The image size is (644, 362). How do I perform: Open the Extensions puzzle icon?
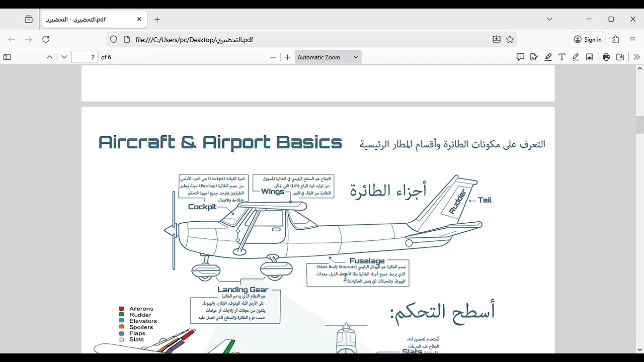coord(616,39)
